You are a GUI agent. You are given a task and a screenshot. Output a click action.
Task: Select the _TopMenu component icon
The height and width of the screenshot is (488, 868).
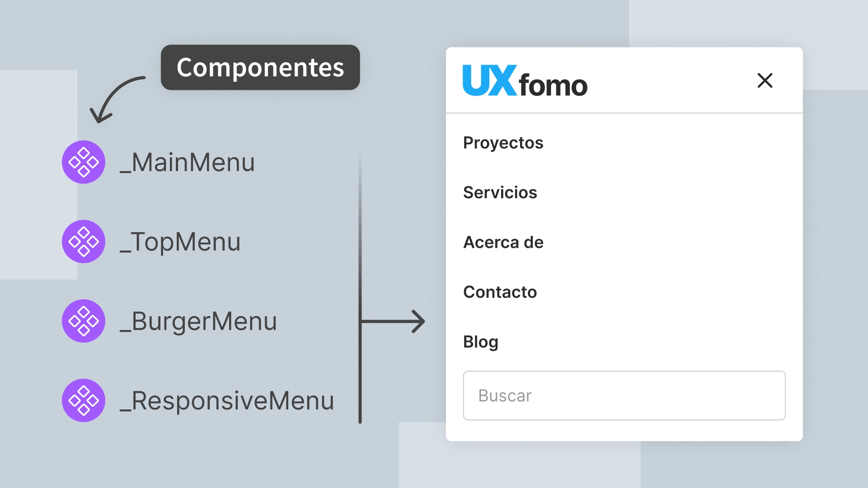(x=83, y=241)
